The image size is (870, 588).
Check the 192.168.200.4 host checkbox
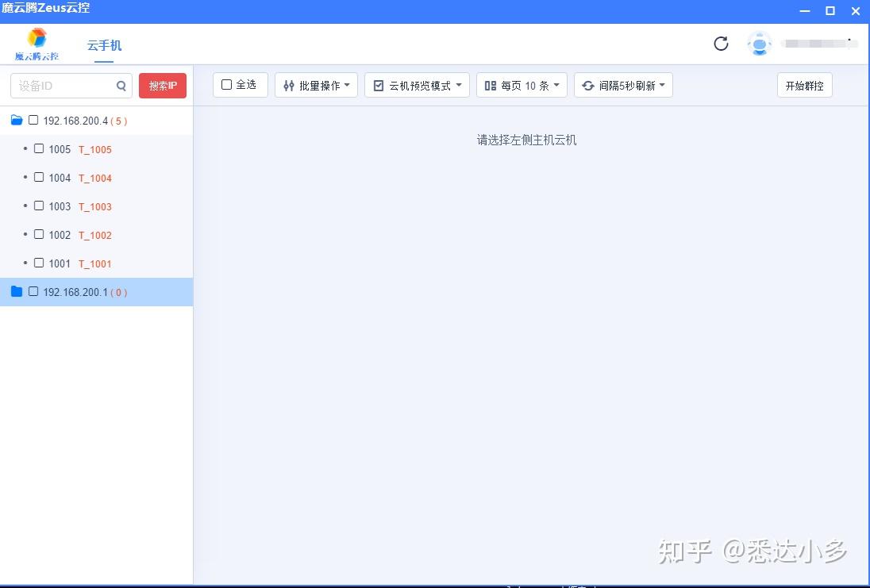33,120
